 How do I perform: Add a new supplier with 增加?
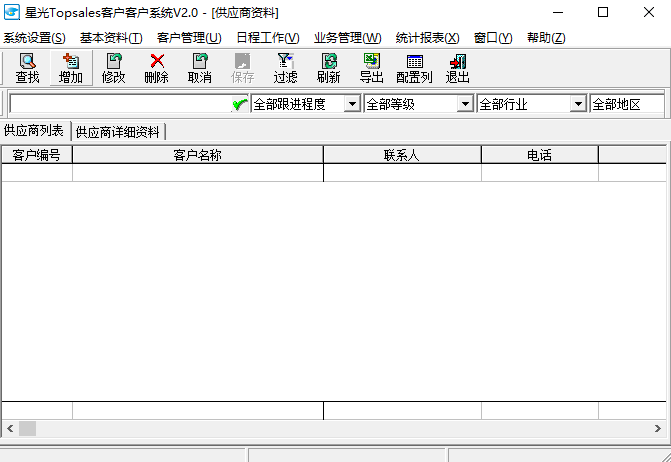(x=71, y=68)
